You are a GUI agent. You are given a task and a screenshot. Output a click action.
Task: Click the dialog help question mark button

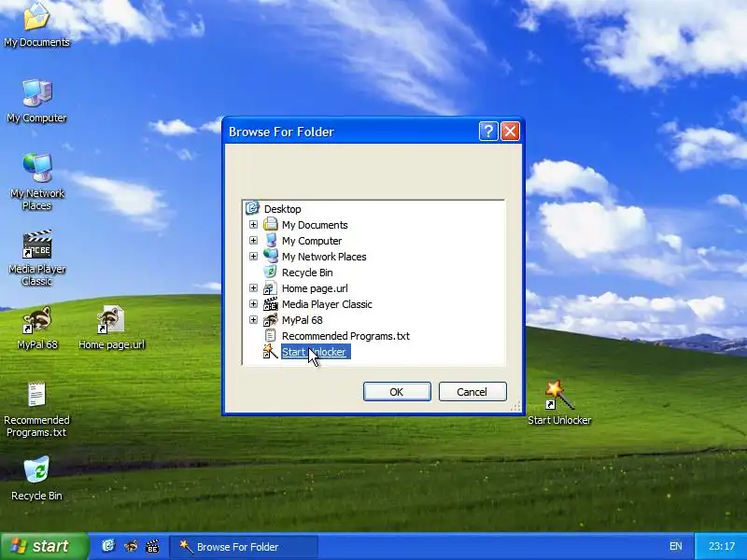pyautogui.click(x=488, y=131)
